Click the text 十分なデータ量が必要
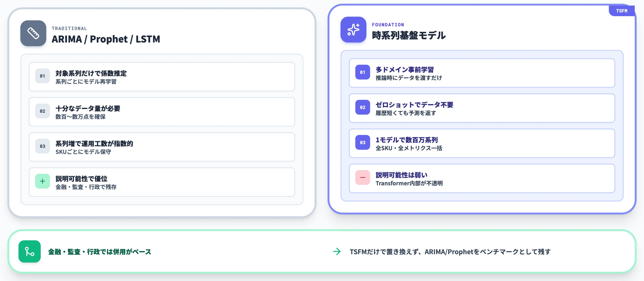The image size is (644, 281). [x=88, y=108]
